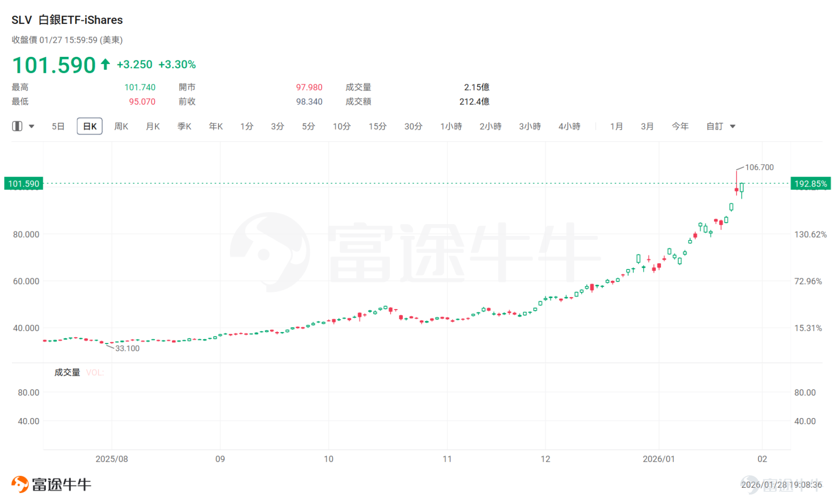Choose the 10分 interval
Screen dimensions: 834x504
[342, 126]
